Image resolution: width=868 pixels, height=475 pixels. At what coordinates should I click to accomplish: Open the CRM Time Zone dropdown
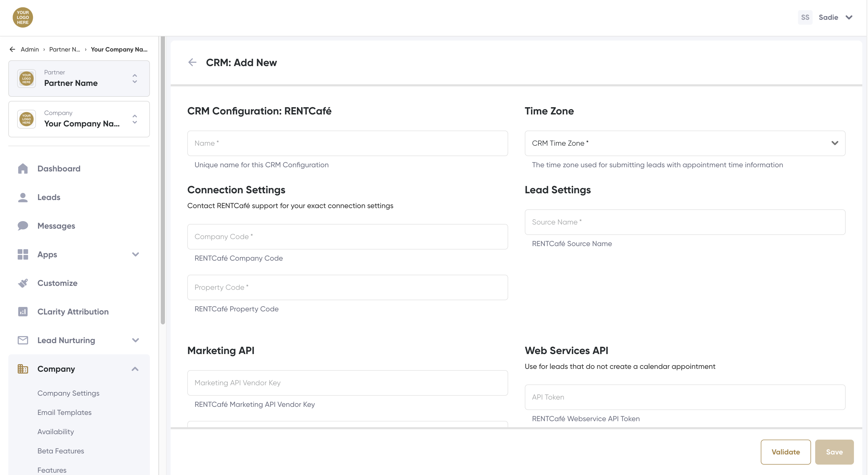coord(685,143)
